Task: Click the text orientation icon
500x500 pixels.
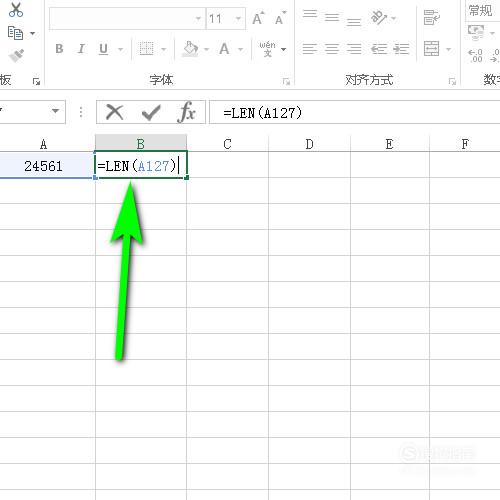Action: [379, 17]
